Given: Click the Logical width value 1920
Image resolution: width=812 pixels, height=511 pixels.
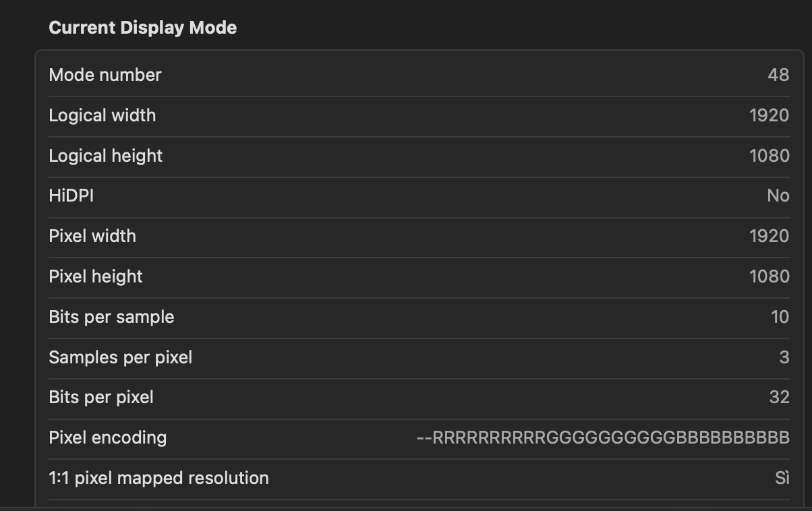Looking at the screenshot, I should (x=769, y=115).
